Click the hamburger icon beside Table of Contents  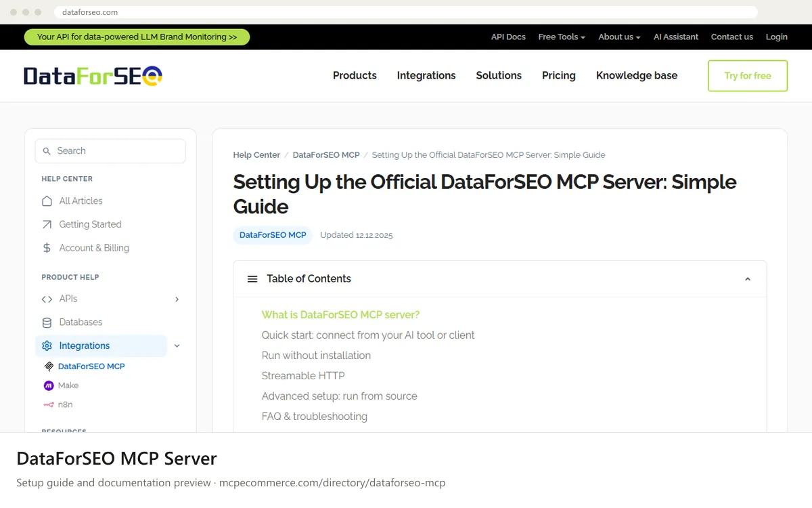252,279
